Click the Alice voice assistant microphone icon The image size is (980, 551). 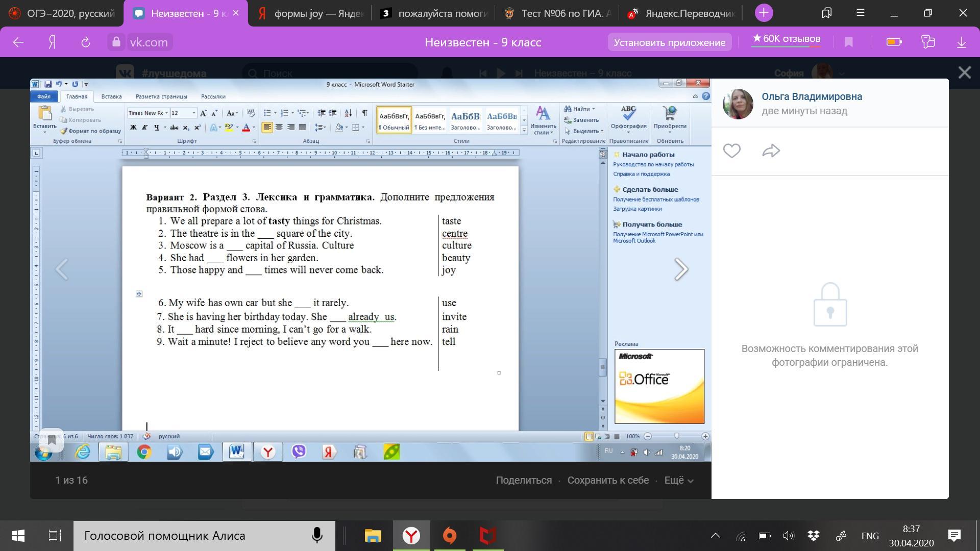pyautogui.click(x=317, y=536)
